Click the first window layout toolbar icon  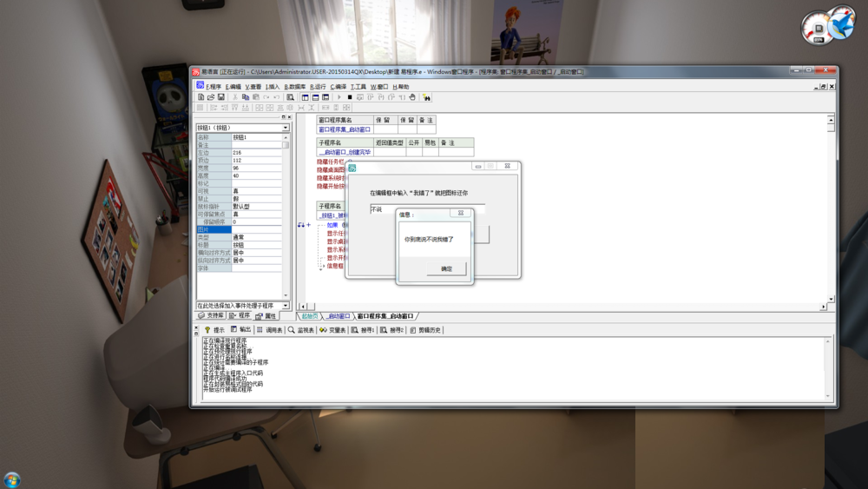(305, 97)
